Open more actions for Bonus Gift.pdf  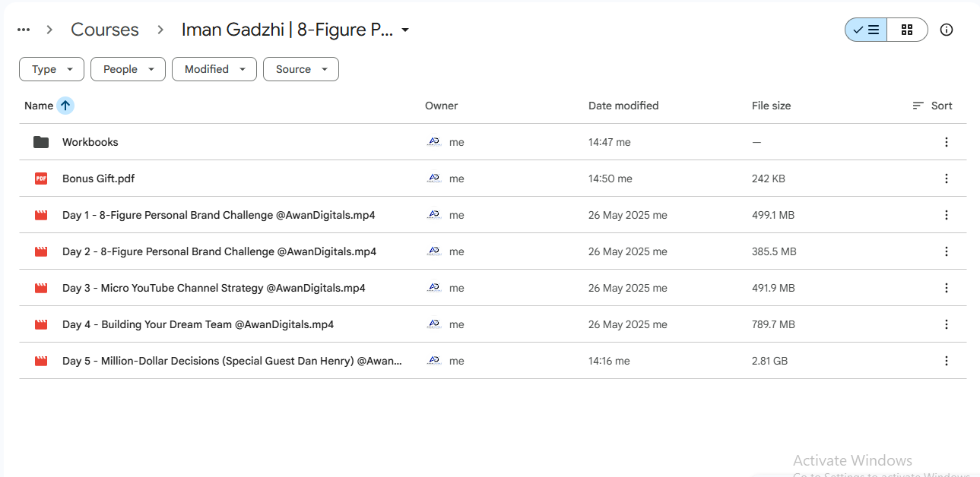tap(947, 178)
